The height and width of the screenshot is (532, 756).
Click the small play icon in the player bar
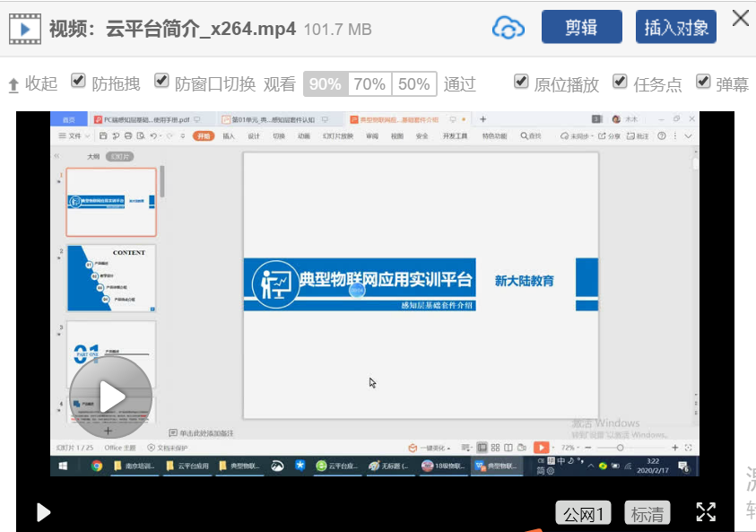click(43, 512)
